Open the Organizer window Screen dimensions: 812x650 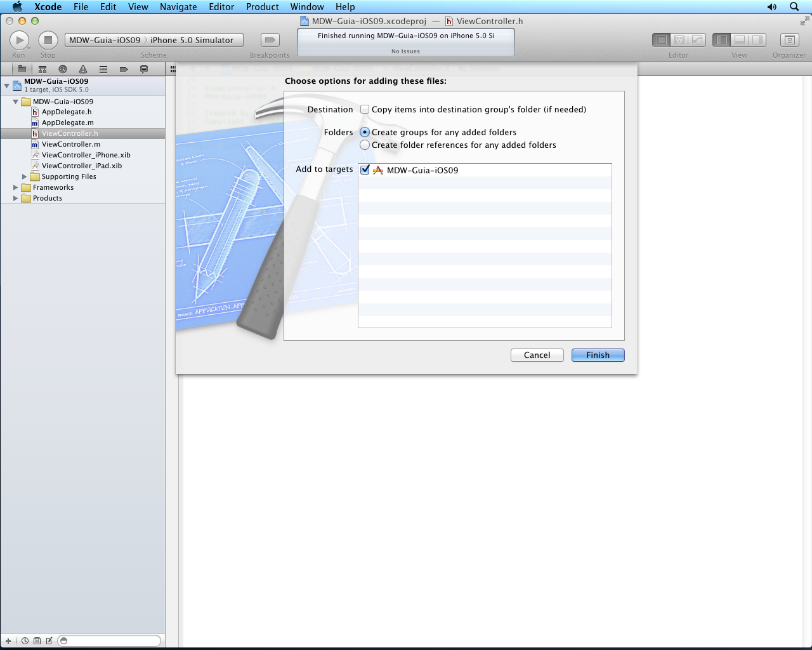tap(789, 40)
